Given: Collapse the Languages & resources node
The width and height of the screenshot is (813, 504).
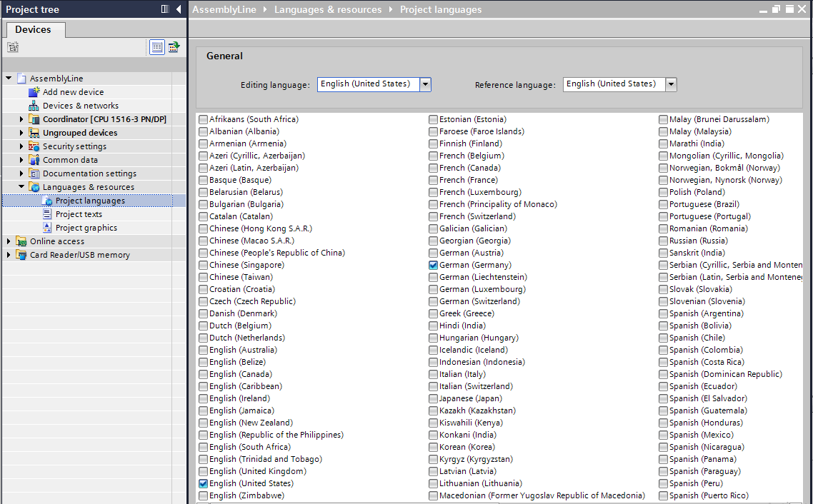Looking at the screenshot, I should [21, 187].
